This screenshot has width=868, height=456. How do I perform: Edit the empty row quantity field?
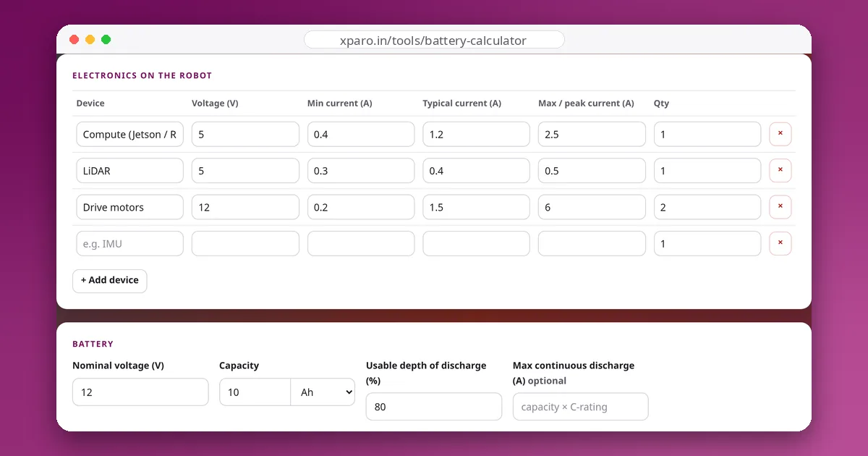(707, 243)
